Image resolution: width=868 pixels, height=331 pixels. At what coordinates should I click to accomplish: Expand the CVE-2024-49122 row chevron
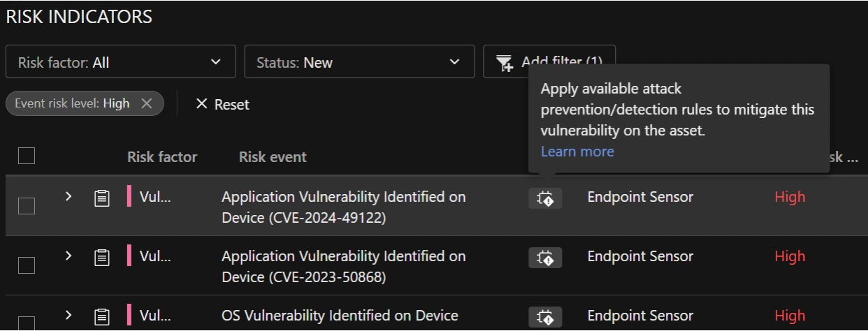coord(68,197)
